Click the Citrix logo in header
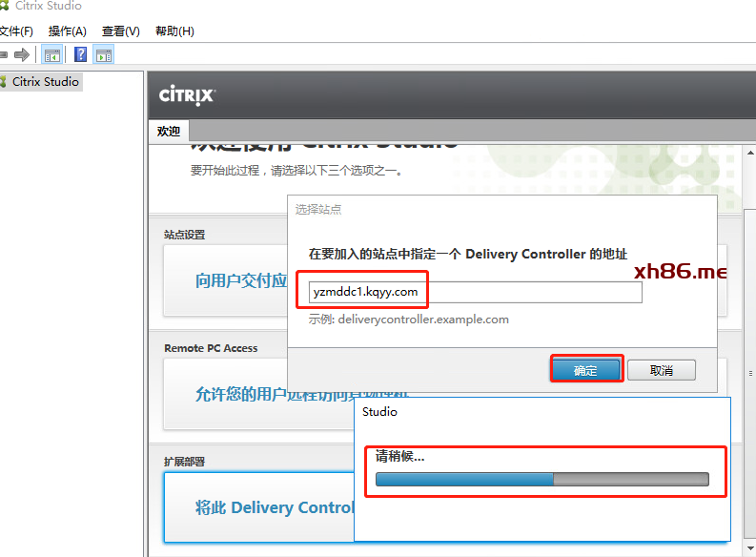 [x=187, y=95]
